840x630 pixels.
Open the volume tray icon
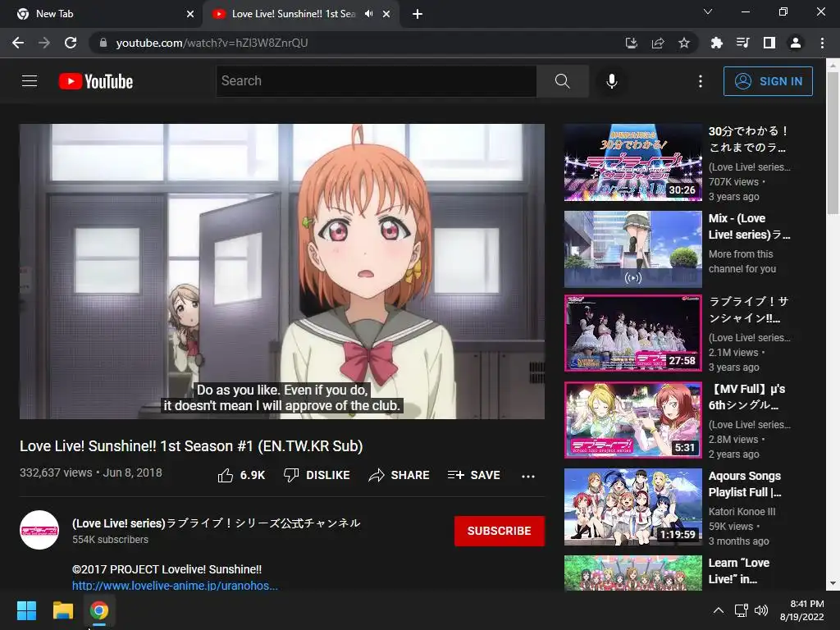760,610
